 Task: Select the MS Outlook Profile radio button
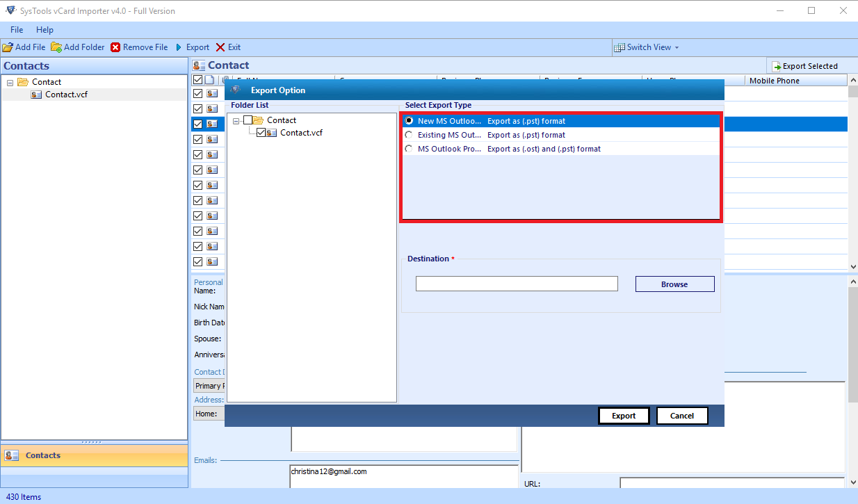(x=409, y=149)
